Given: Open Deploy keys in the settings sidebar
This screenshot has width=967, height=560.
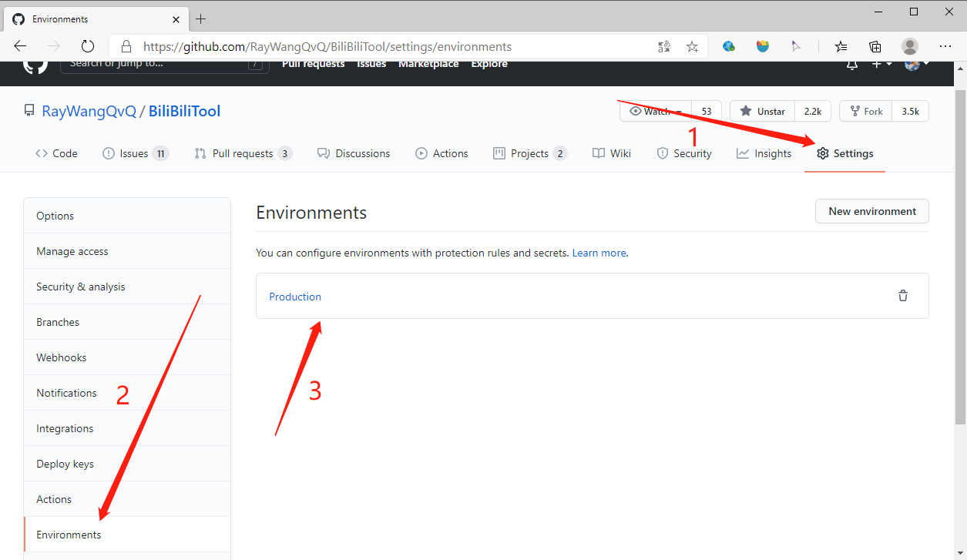Looking at the screenshot, I should [65, 464].
